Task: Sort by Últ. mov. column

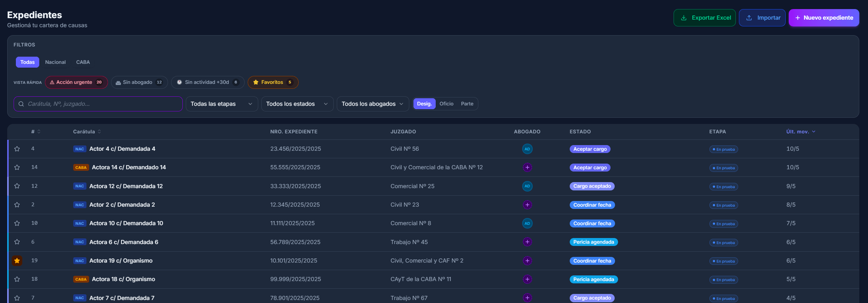Action: (x=801, y=131)
